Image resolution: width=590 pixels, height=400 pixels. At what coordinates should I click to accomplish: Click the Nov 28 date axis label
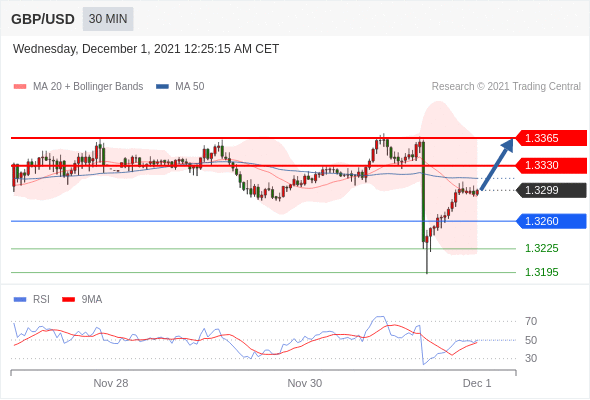111,383
